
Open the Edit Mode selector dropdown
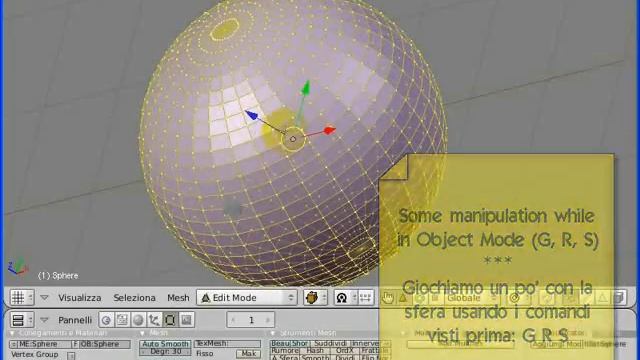coord(247,298)
